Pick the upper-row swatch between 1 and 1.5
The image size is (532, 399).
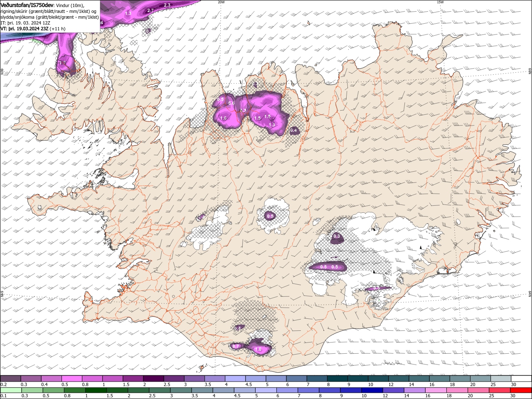point(113,379)
